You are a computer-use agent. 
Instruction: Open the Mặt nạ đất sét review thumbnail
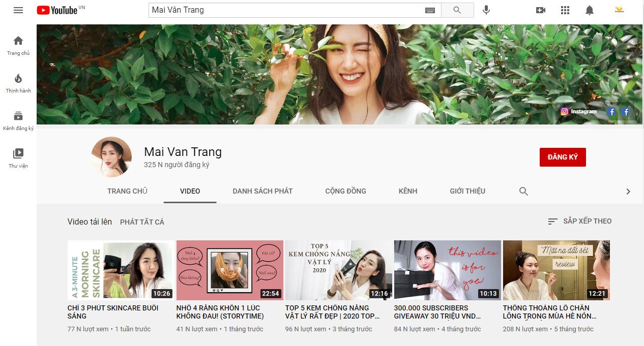[557, 270]
